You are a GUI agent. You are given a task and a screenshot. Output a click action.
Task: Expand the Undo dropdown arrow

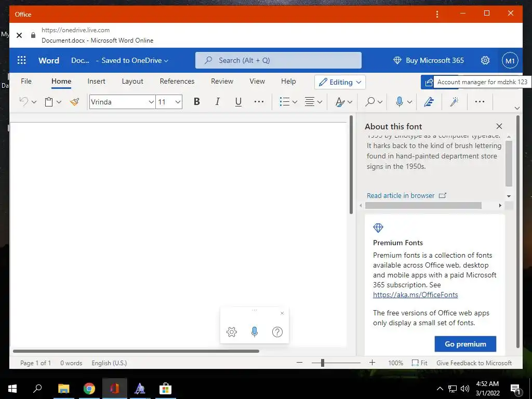point(34,102)
